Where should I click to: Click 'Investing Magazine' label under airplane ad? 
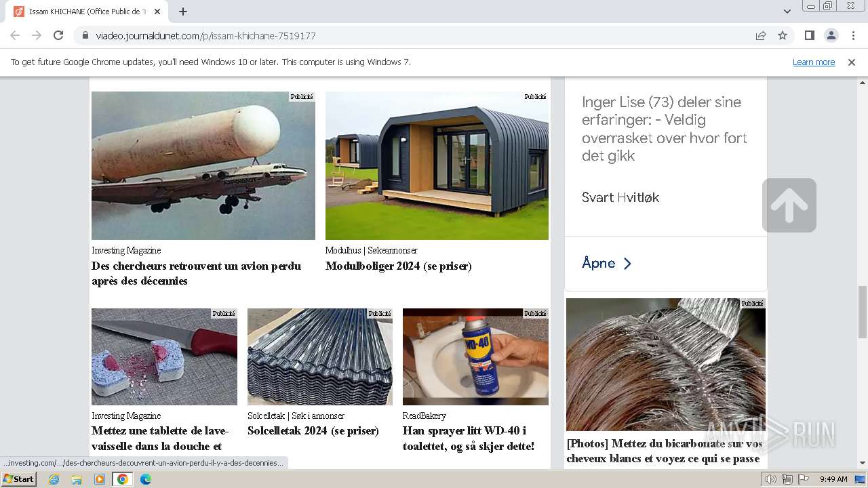point(126,250)
